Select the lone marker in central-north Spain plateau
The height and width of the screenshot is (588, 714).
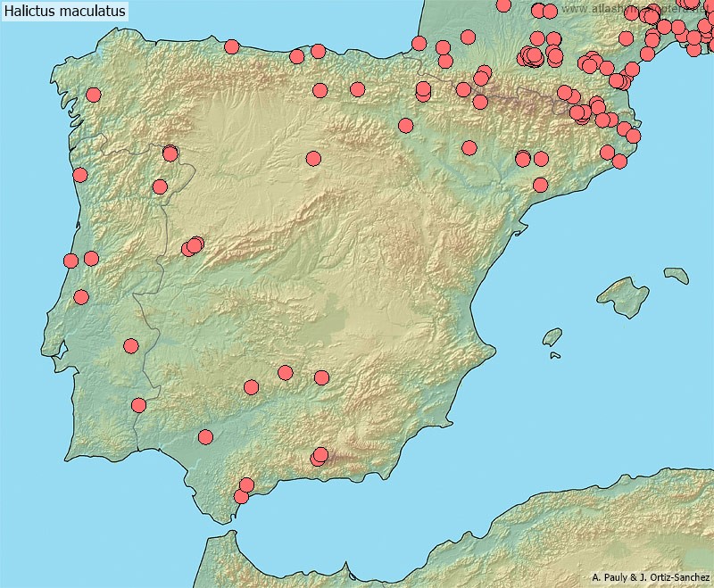tap(313, 159)
